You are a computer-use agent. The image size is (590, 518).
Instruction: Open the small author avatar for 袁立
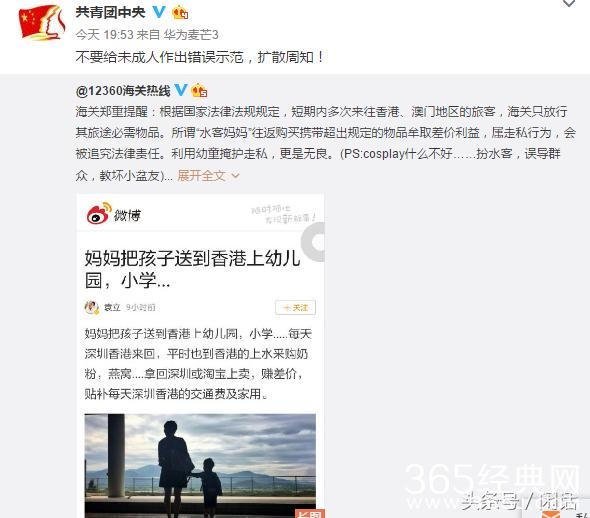click(91, 307)
